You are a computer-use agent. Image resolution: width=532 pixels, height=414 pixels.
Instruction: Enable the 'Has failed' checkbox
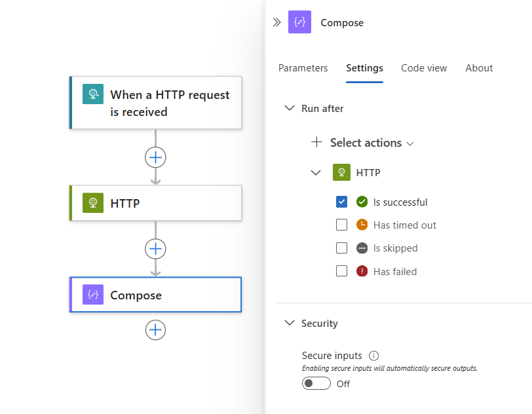pyautogui.click(x=341, y=271)
